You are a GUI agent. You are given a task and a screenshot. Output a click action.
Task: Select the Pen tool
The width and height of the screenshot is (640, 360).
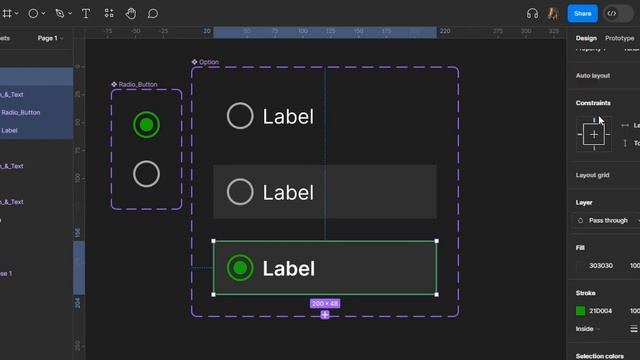[x=60, y=13]
